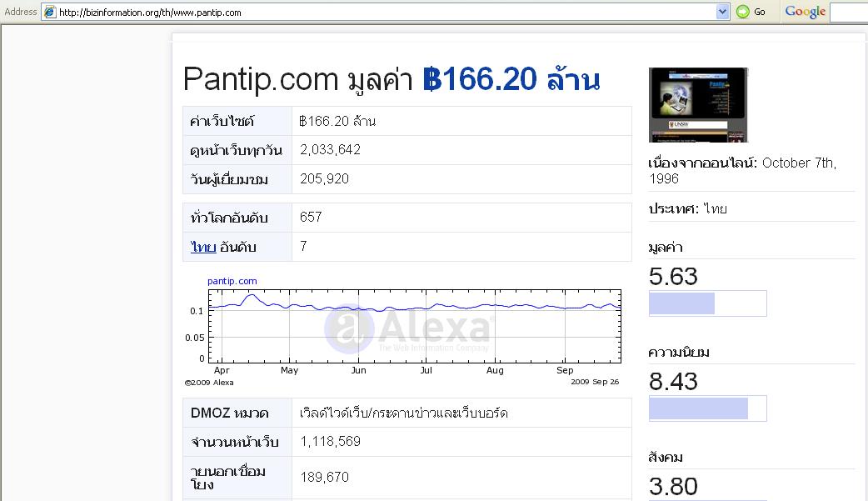This screenshot has width=868, height=501.
Task: Click the 2,033,642 daily pageviews cell
Action: pyautogui.click(x=461, y=150)
